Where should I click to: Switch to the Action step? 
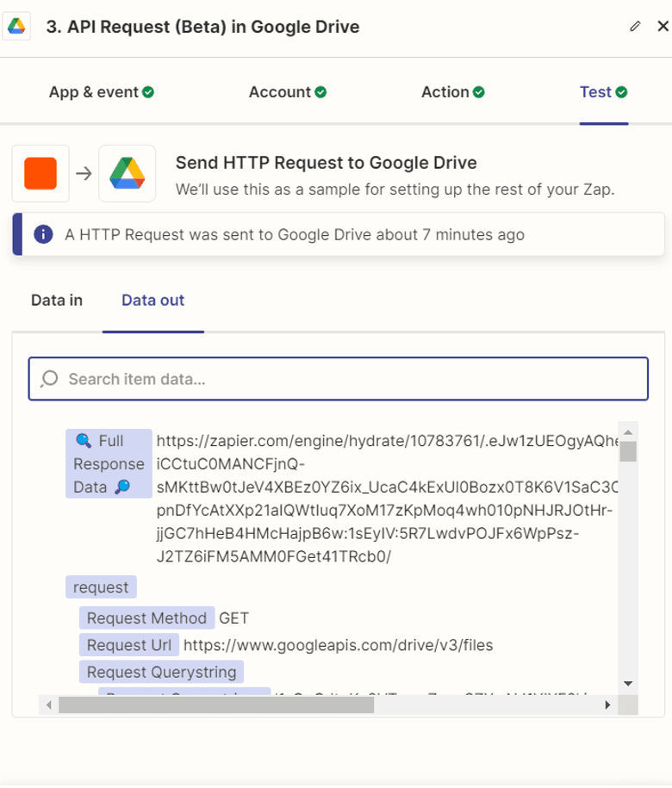444,91
